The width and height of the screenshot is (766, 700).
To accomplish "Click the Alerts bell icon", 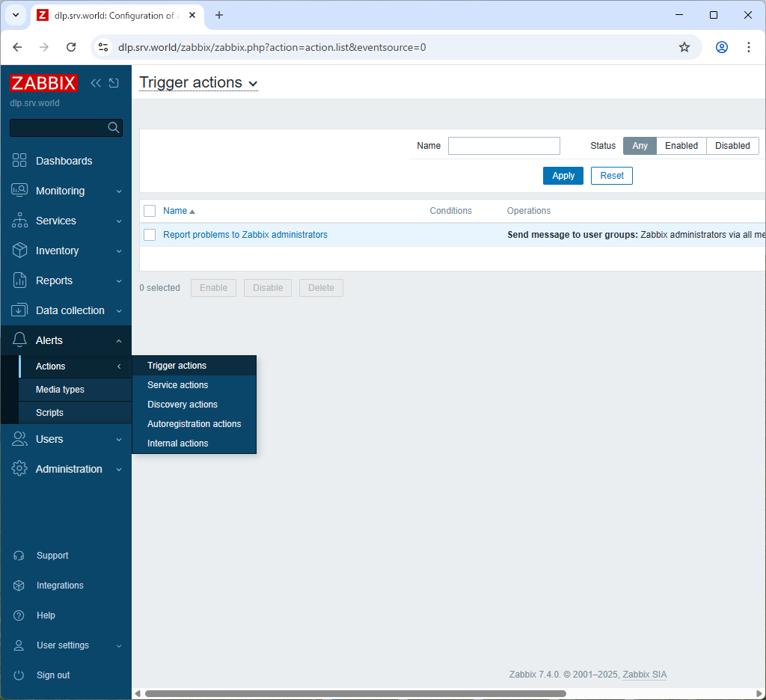I will pos(19,340).
